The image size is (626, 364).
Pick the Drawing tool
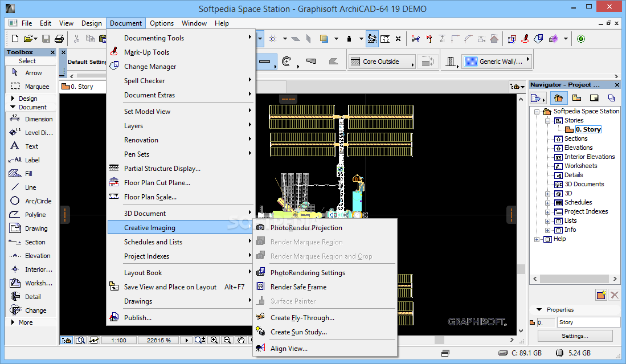pos(30,228)
